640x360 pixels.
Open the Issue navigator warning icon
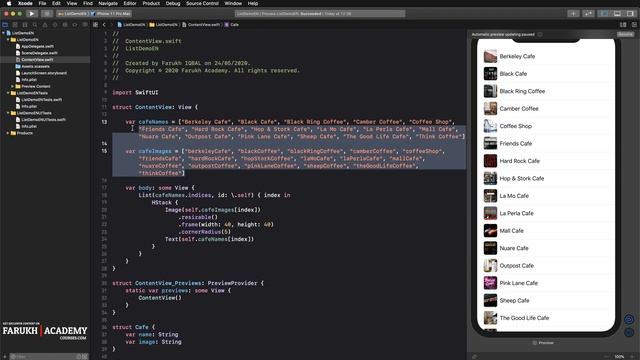pos(45,25)
